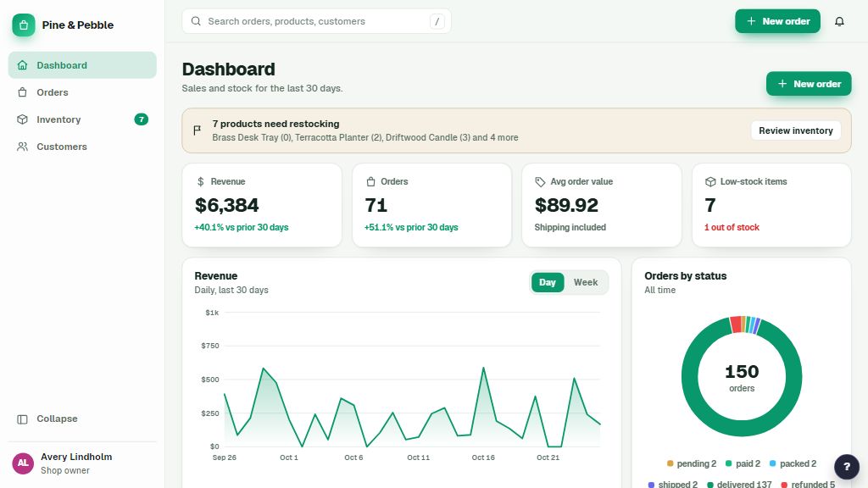Switch revenue chart to Day view
The width and height of the screenshot is (868, 488).
[548, 282]
